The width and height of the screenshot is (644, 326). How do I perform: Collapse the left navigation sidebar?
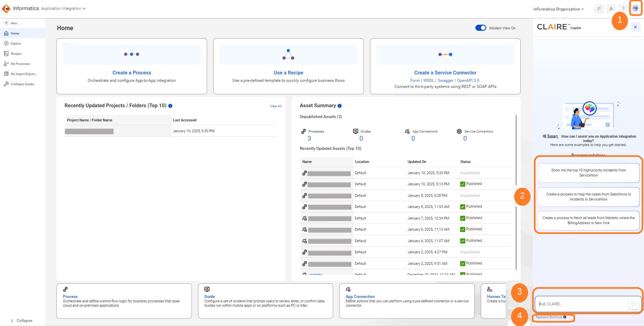click(22, 321)
